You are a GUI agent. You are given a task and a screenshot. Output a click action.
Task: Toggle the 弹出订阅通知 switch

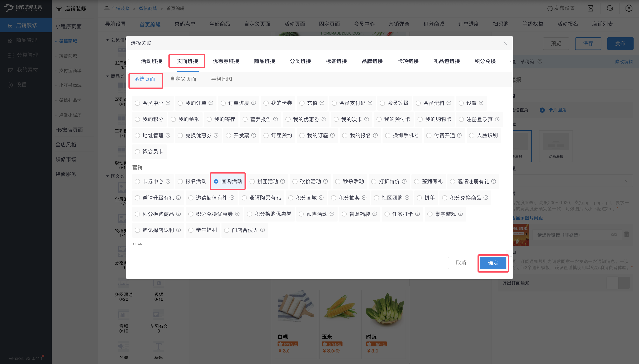click(618, 283)
